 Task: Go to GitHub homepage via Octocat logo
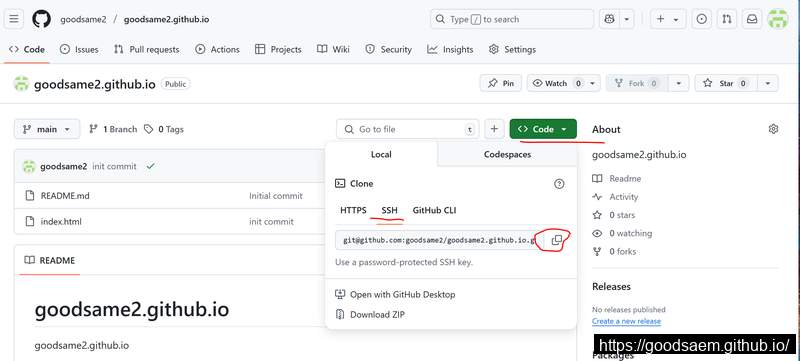[41, 19]
